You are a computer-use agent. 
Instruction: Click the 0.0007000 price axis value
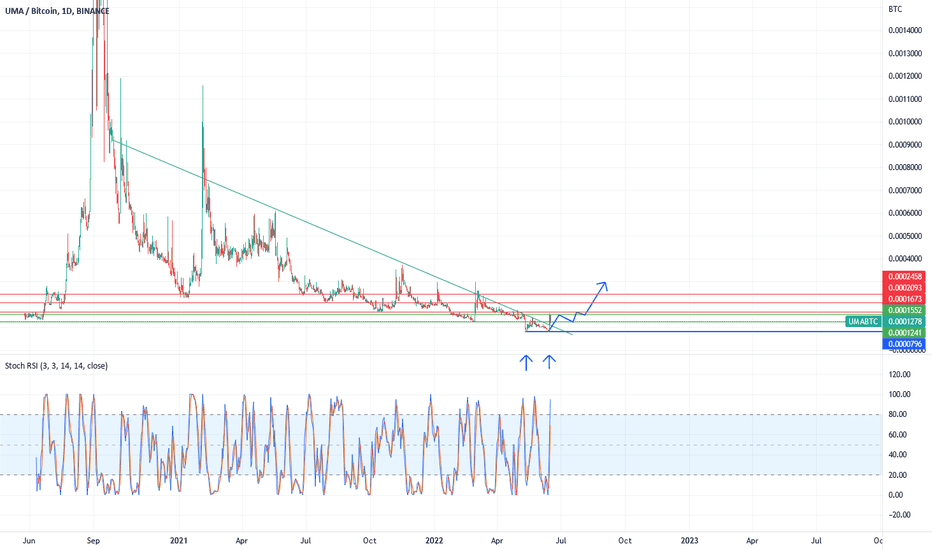(x=905, y=191)
